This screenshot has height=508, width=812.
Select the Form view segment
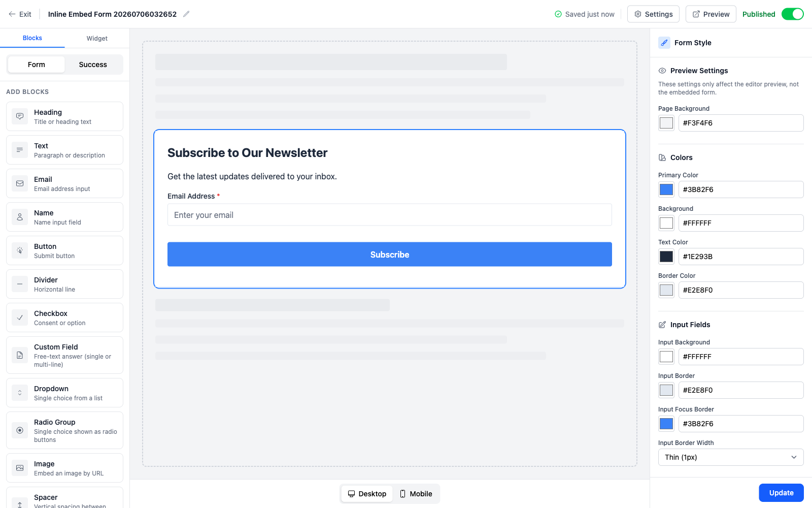pos(37,65)
